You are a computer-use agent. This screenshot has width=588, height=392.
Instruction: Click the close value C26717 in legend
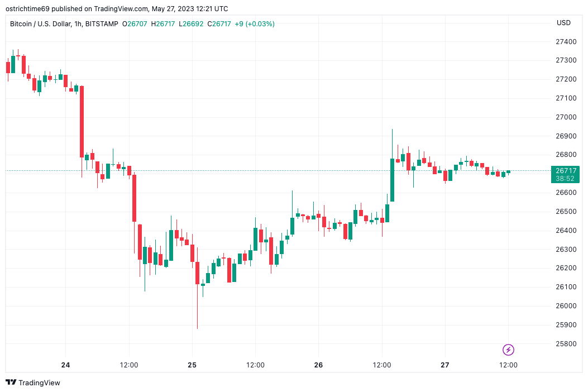point(219,24)
